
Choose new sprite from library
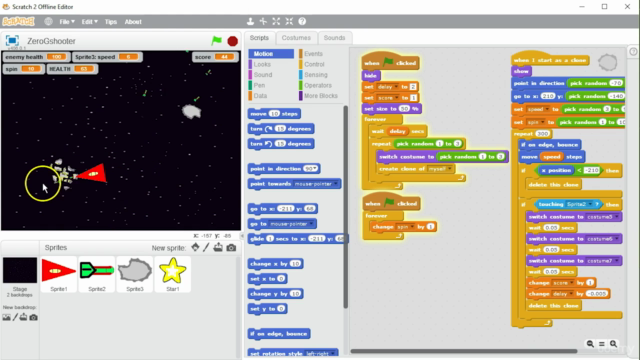coord(196,247)
